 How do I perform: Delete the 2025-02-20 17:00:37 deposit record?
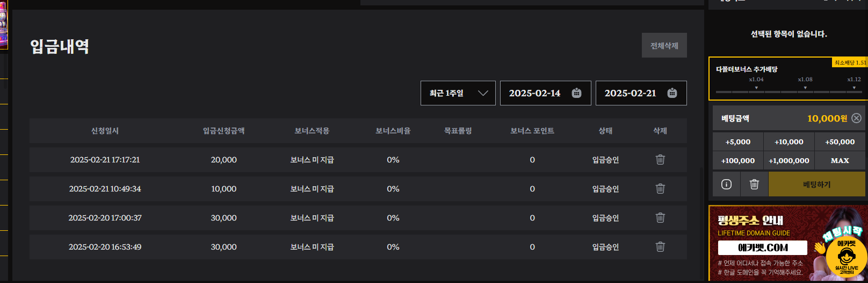(660, 218)
